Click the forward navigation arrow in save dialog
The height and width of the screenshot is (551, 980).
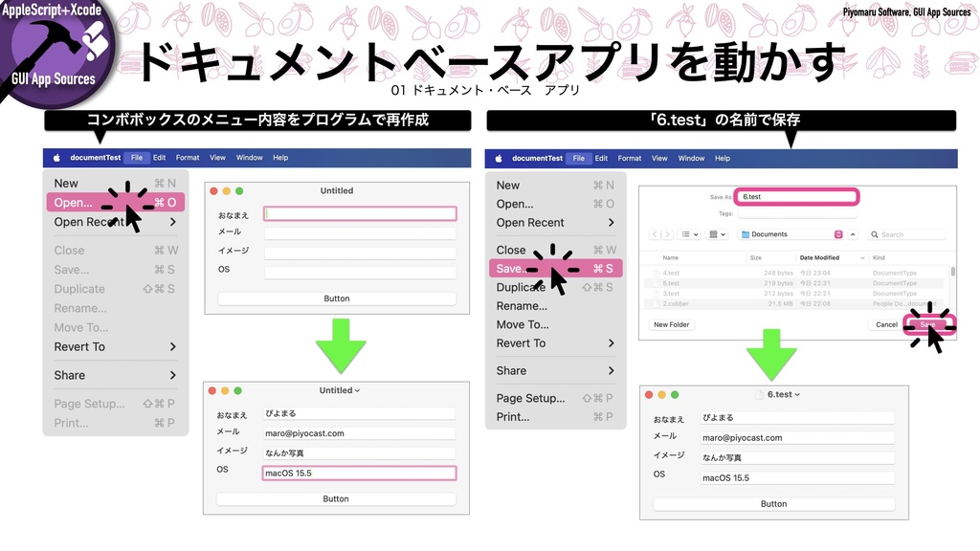click(667, 234)
